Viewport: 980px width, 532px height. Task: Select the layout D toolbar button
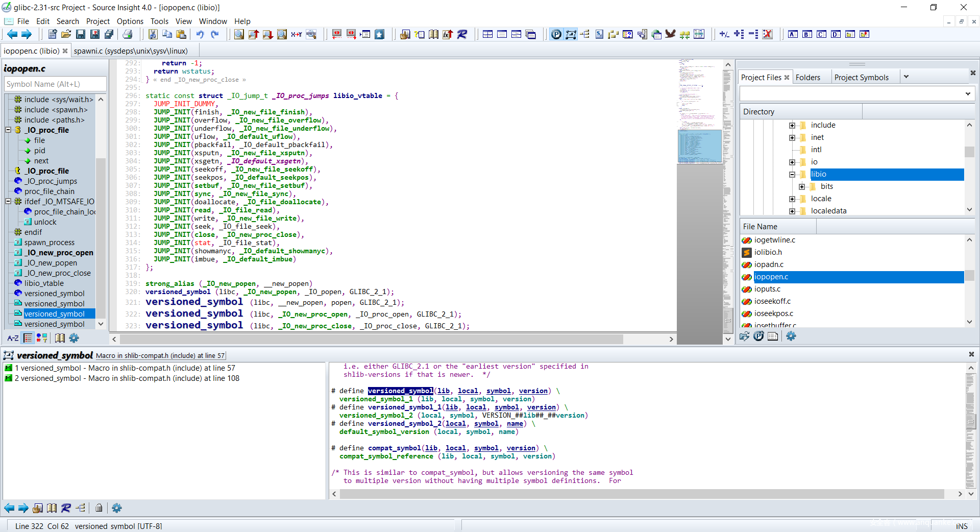(836, 34)
